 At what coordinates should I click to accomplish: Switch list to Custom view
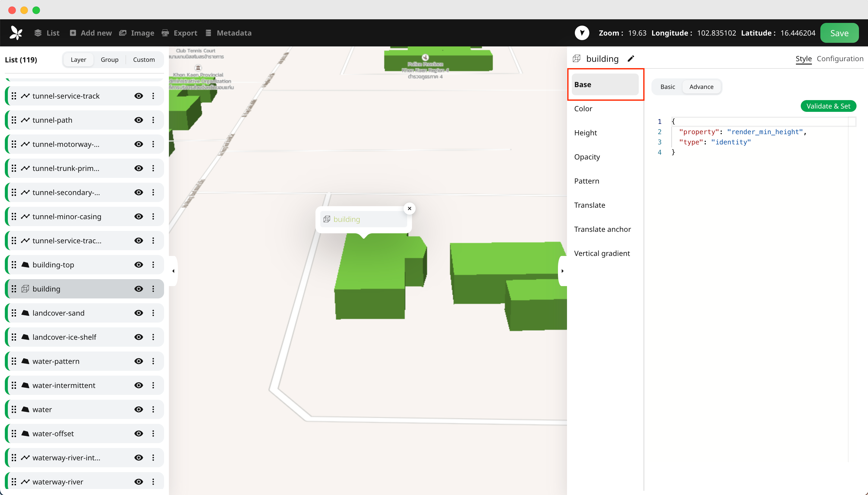pos(144,59)
